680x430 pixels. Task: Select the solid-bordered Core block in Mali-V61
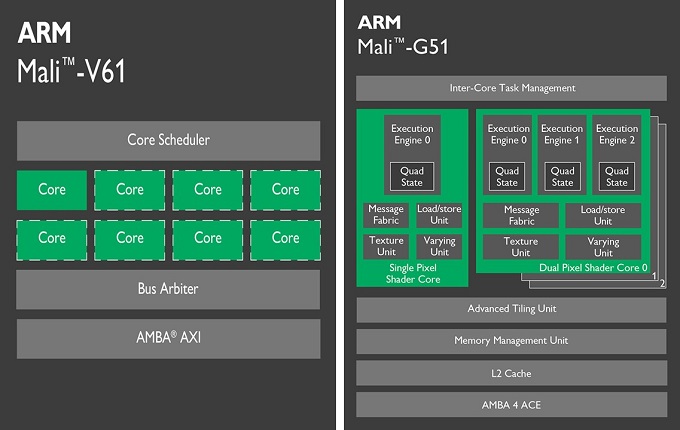pyautogui.click(x=52, y=190)
